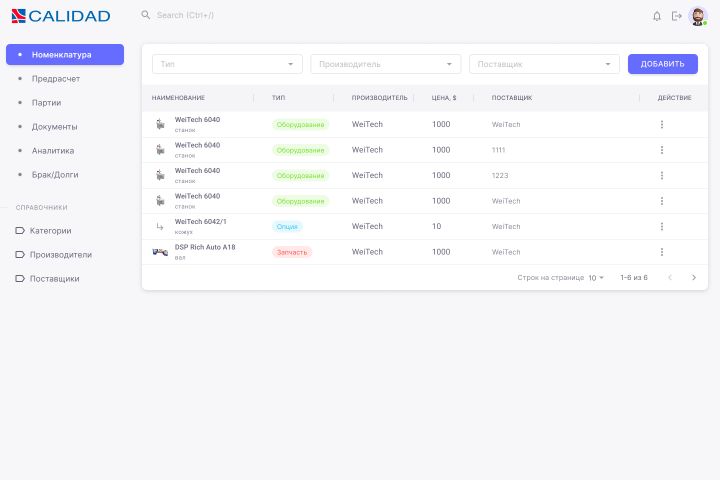Open actions menu for supplier 1223 row
This screenshot has height=480, width=720.
(662, 175)
